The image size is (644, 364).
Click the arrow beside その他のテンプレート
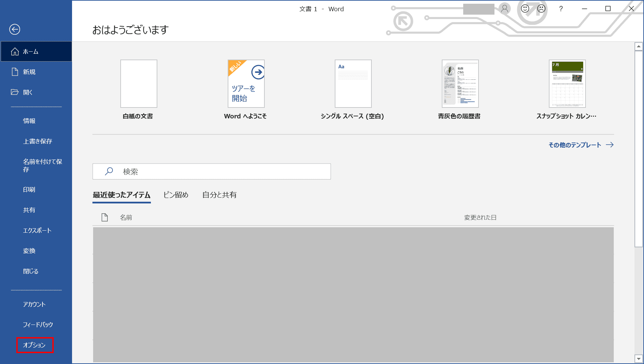pos(610,145)
